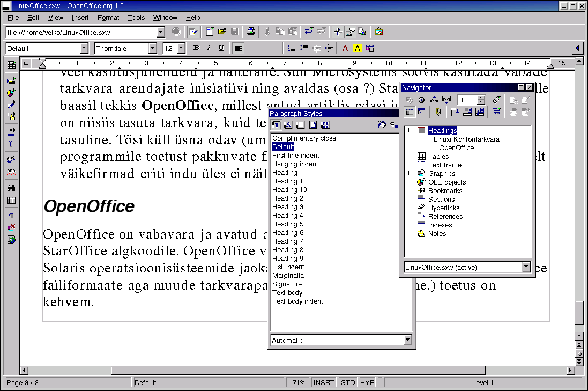Click the red Font Color icon
Image resolution: width=588 pixels, height=391 pixels.
[345, 48]
